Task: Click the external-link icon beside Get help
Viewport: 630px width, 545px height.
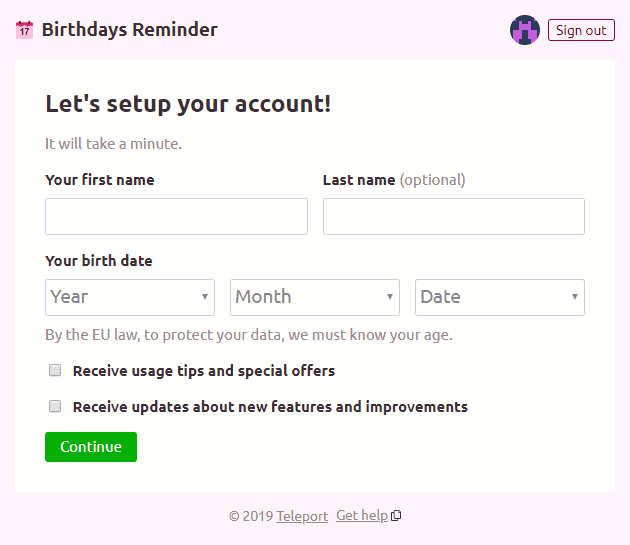Action: pyautogui.click(x=397, y=516)
